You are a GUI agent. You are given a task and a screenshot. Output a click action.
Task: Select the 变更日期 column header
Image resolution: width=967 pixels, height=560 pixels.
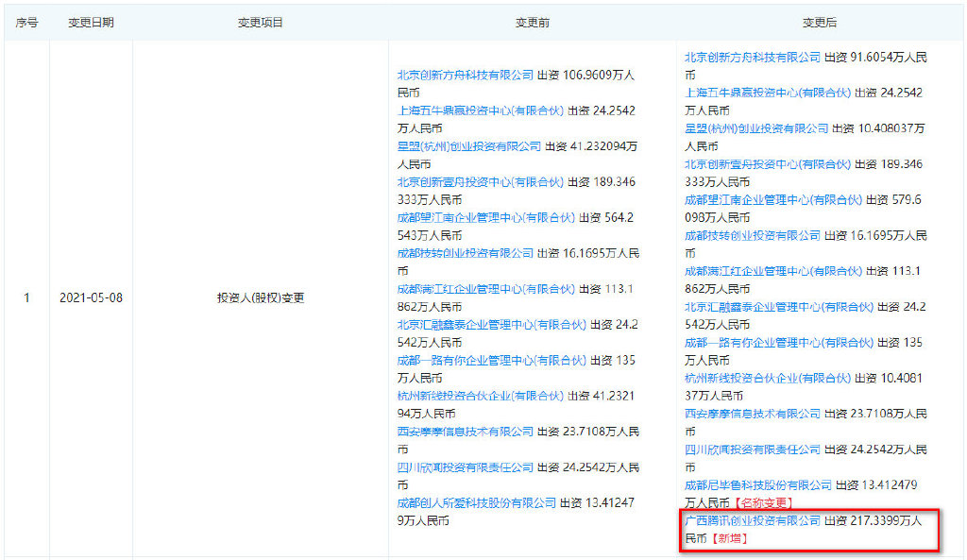coord(91,23)
